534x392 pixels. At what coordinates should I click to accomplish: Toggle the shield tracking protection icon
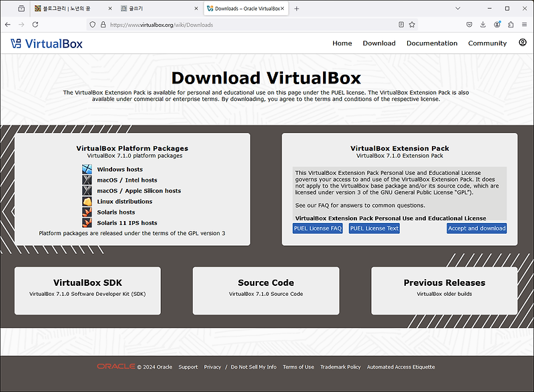[93, 24]
